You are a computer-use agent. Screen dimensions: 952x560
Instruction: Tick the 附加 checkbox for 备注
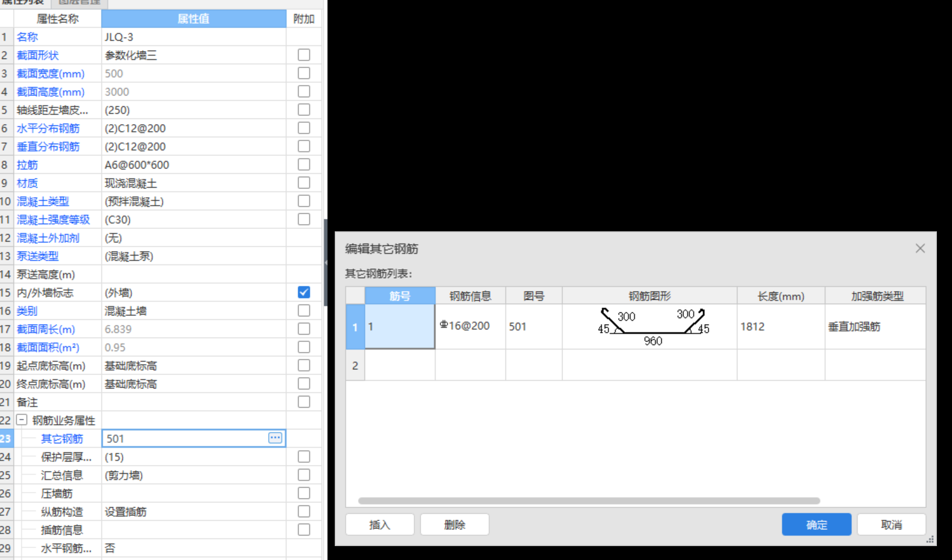(x=303, y=402)
